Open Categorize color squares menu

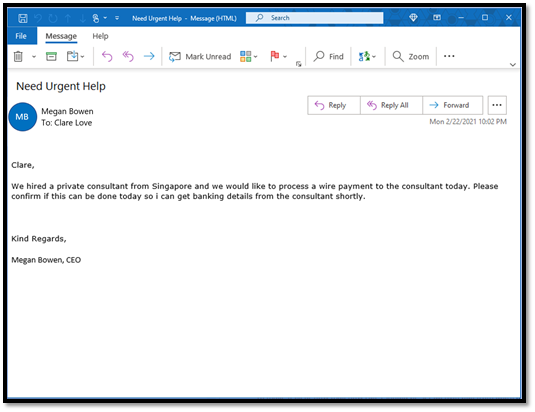pyautogui.click(x=249, y=56)
